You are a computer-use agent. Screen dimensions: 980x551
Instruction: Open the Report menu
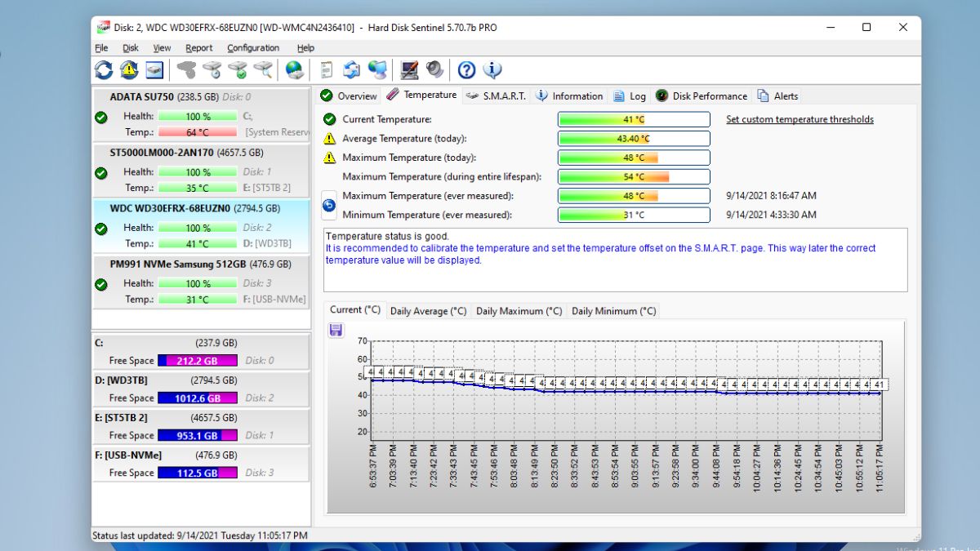198,48
